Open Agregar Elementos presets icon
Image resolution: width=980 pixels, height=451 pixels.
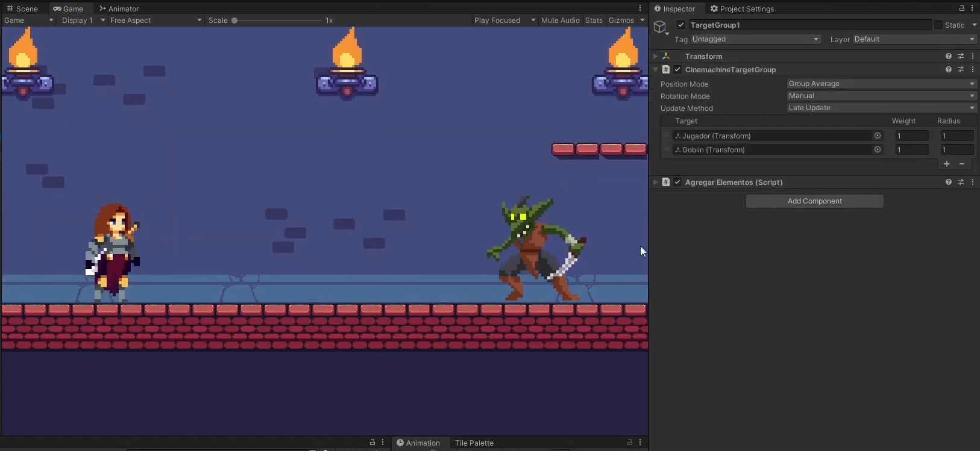[x=961, y=182]
